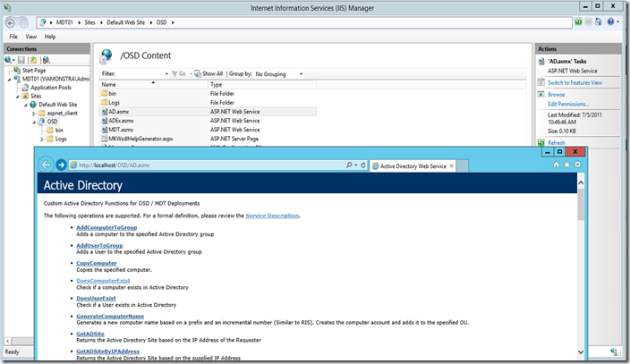Click the localhost address bar in browser
630x364 pixels.
tap(206, 165)
